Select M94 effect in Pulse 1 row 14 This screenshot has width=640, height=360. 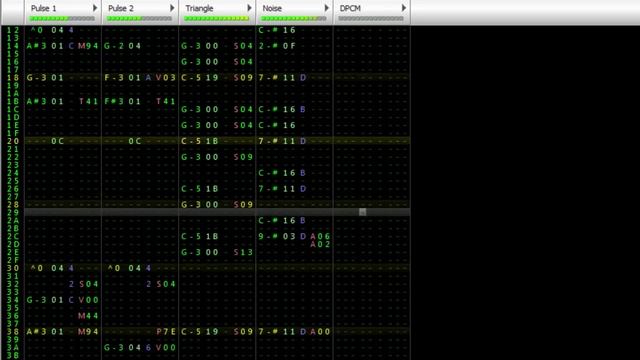point(88,46)
